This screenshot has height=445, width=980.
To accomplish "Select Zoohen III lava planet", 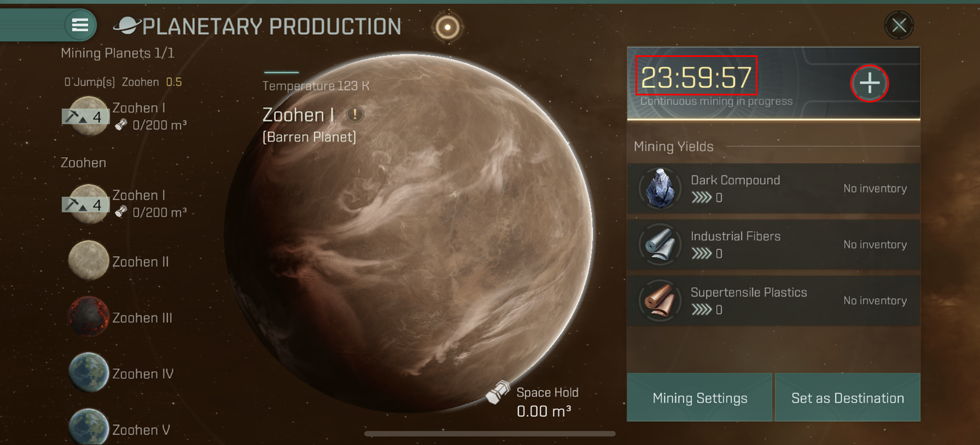I will (x=120, y=317).
